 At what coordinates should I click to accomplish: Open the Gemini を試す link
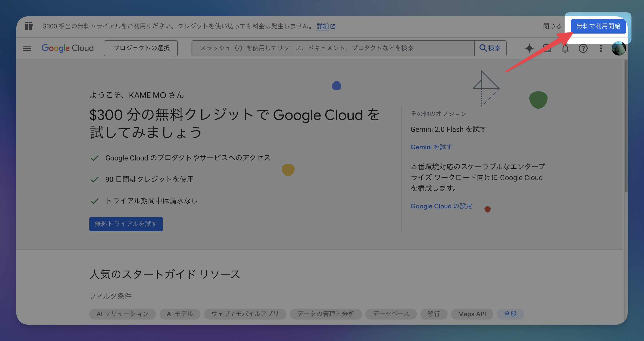pyautogui.click(x=431, y=147)
